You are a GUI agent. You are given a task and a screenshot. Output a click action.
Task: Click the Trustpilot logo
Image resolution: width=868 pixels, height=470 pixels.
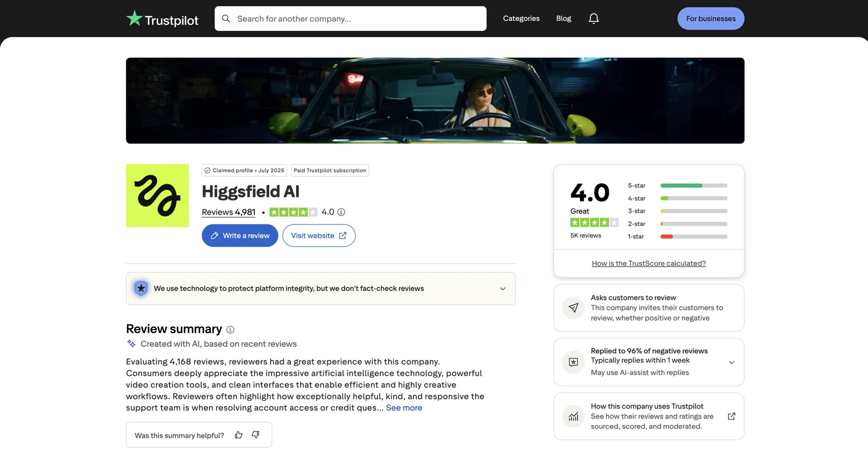point(162,19)
